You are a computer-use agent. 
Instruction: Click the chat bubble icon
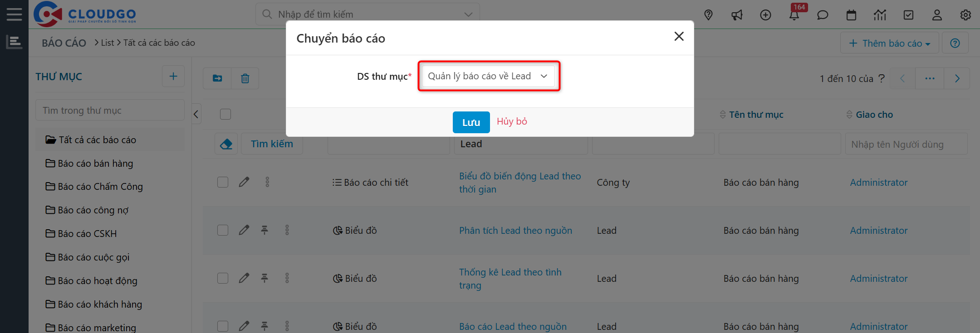[823, 15]
